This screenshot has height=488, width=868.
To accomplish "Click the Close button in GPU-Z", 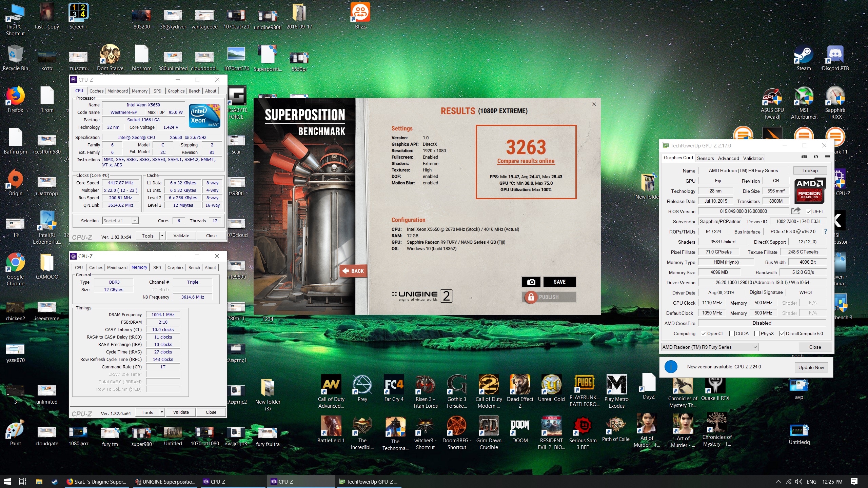I will [x=815, y=347].
